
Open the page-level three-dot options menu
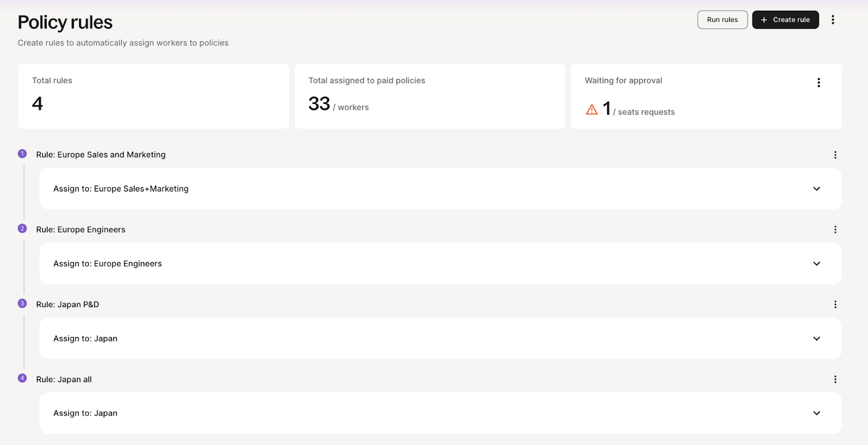coord(833,20)
